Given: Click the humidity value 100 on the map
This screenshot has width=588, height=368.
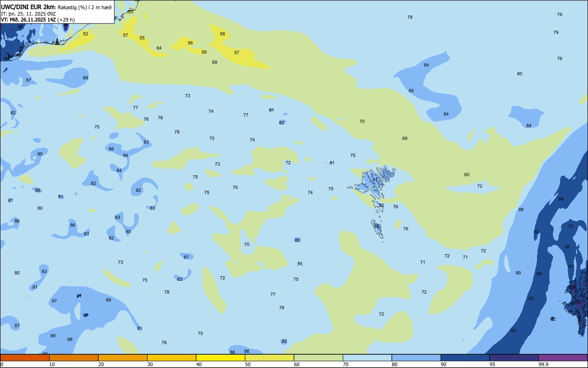Looking at the screenshot, I should 573,287.
